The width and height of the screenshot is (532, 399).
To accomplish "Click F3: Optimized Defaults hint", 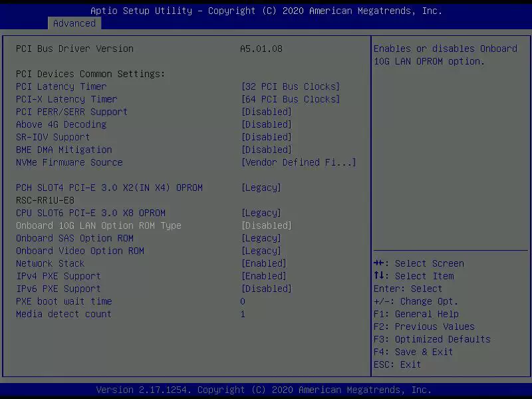I will (432, 339).
